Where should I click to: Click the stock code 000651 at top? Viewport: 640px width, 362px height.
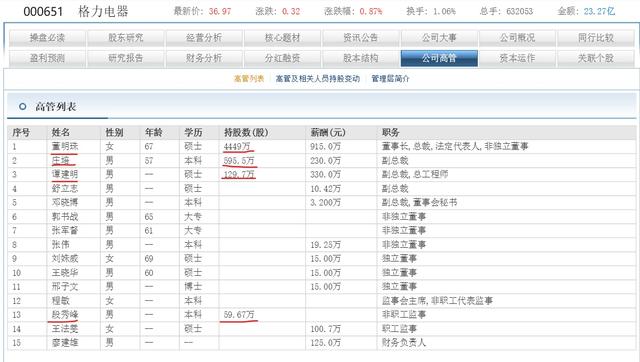click(43, 11)
